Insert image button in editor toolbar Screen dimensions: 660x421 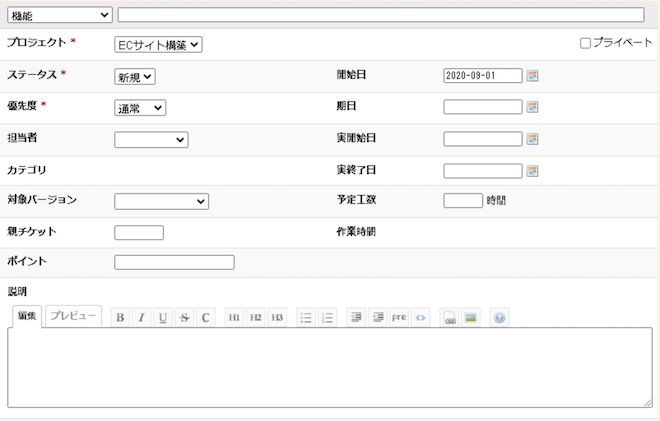point(471,317)
